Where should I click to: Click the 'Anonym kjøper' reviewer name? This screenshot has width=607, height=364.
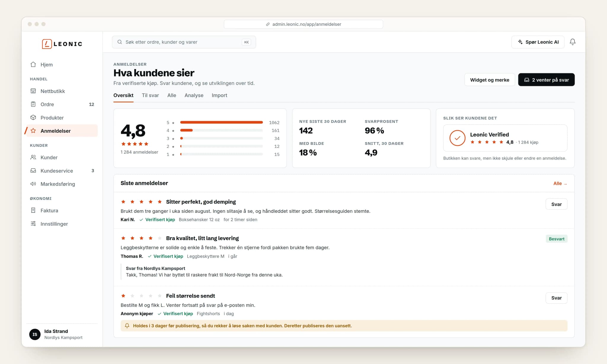[137, 314]
